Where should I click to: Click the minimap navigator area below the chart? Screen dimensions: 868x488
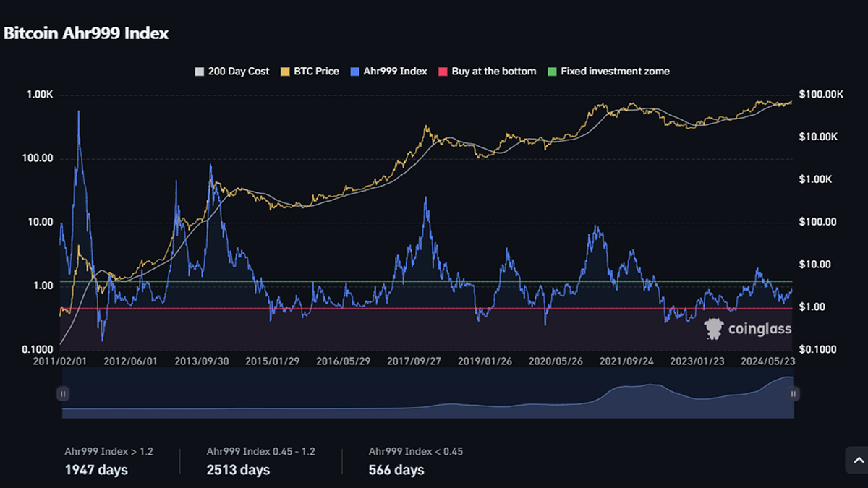coord(427,394)
